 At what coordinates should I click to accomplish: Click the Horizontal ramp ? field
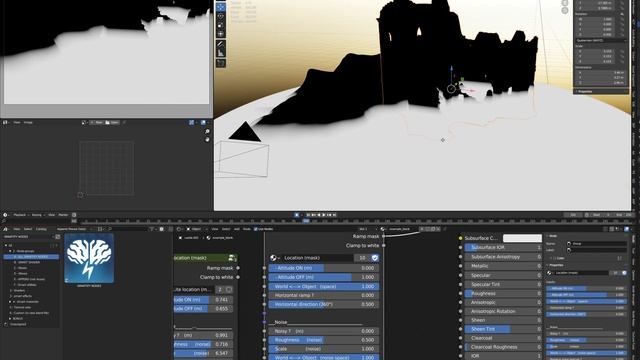point(324,295)
